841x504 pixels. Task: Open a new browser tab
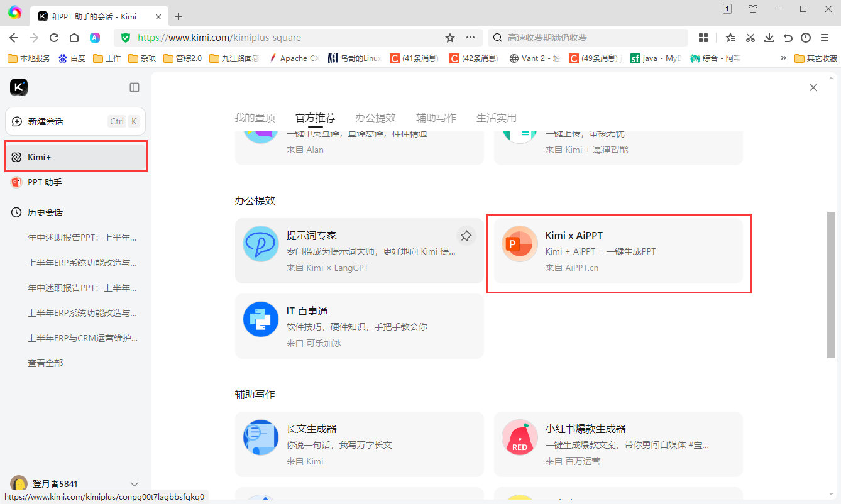pyautogui.click(x=179, y=16)
